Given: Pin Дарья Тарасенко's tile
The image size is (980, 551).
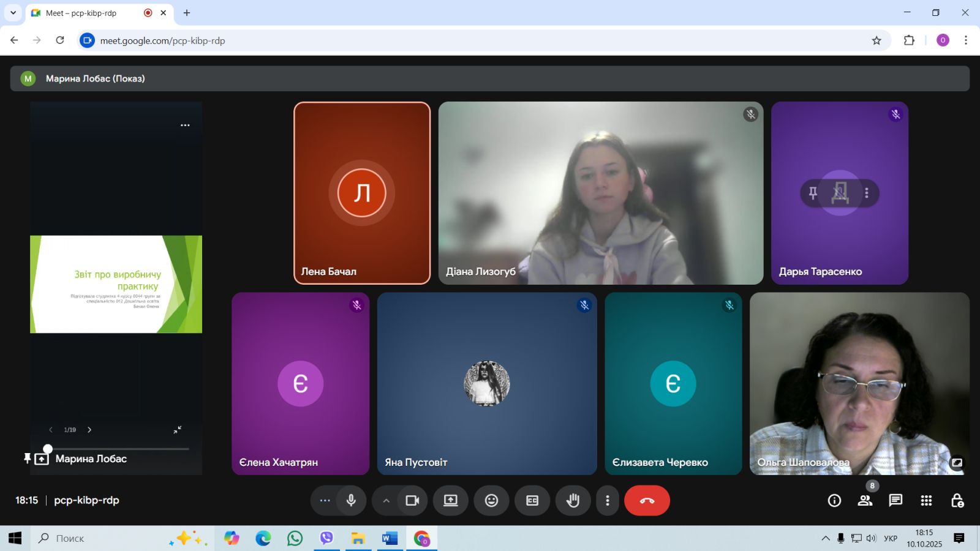Looking at the screenshot, I should click(813, 193).
